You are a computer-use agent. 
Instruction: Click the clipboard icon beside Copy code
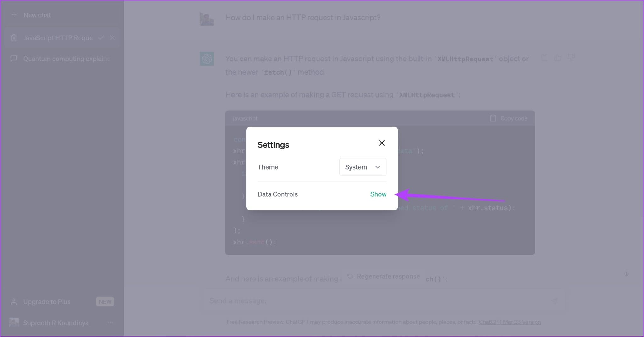pos(493,118)
